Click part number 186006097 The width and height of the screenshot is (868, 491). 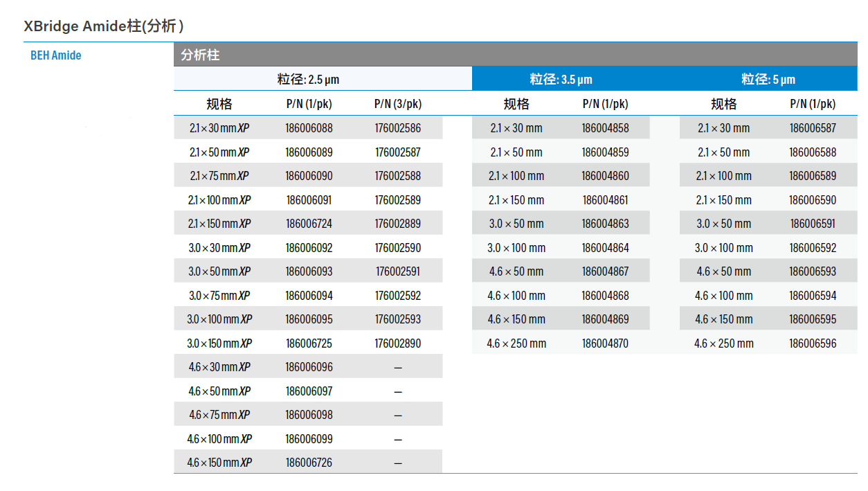(309, 391)
